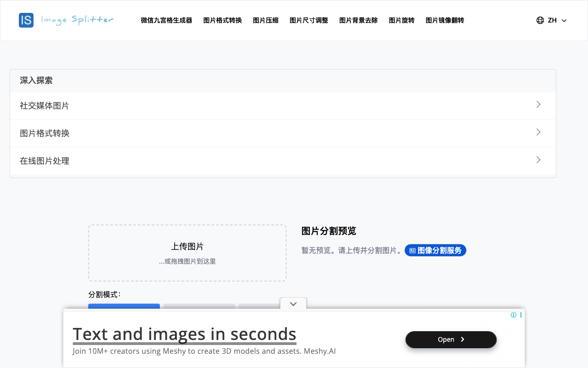Viewport: 588px width, 368px height.
Task: Open 微信九宫格生成器 menu item
Action: coord(166,20)
